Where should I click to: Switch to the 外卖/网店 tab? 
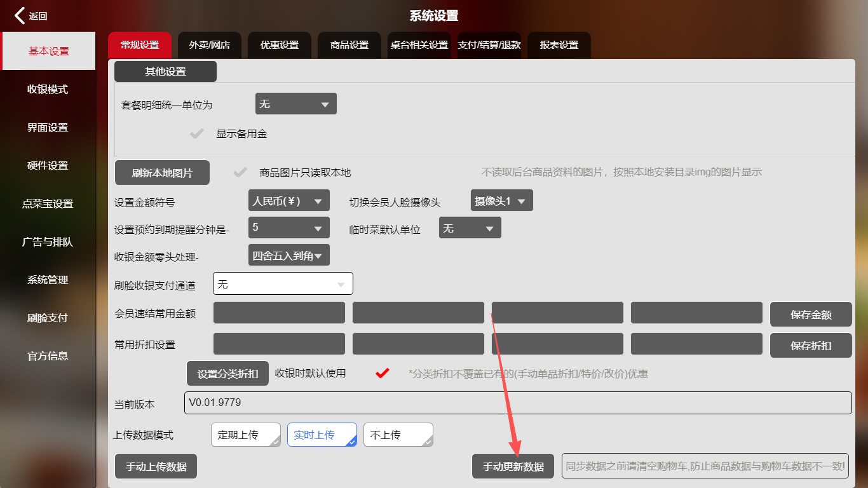209,45
